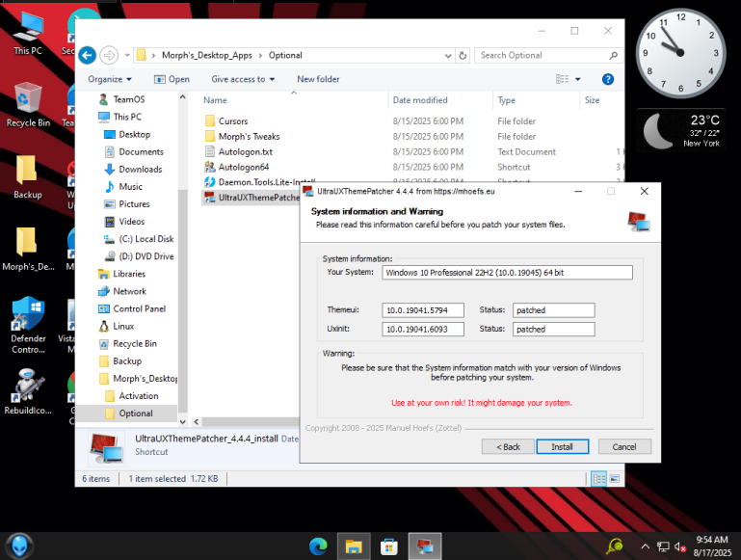
Task: Open This PC desktop icon
Action: (28, 33)
